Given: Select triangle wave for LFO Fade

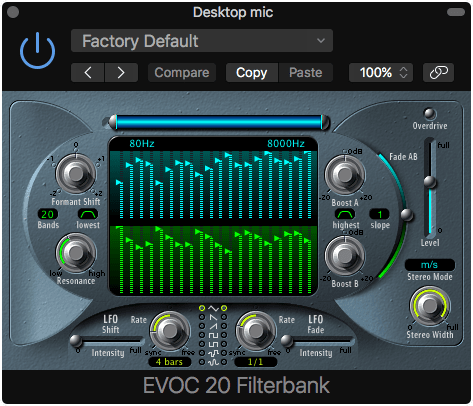Looking at the screenshot, I should (224, 308).
